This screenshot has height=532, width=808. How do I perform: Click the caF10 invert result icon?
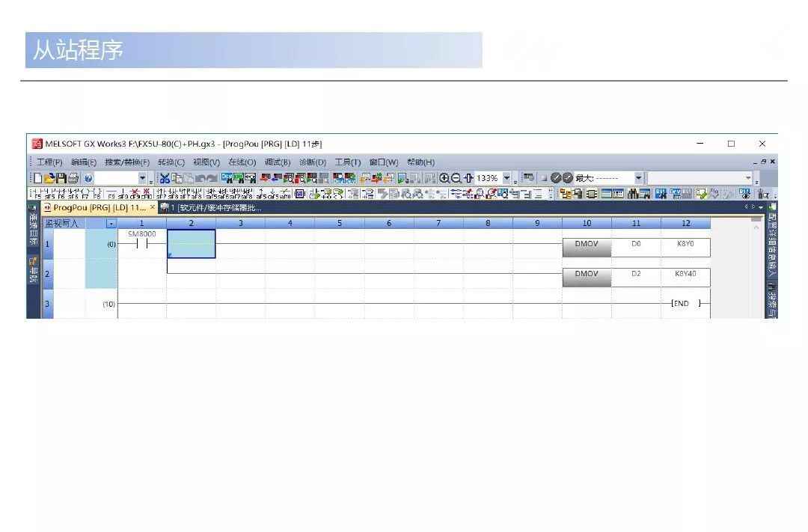click(286, 194)
